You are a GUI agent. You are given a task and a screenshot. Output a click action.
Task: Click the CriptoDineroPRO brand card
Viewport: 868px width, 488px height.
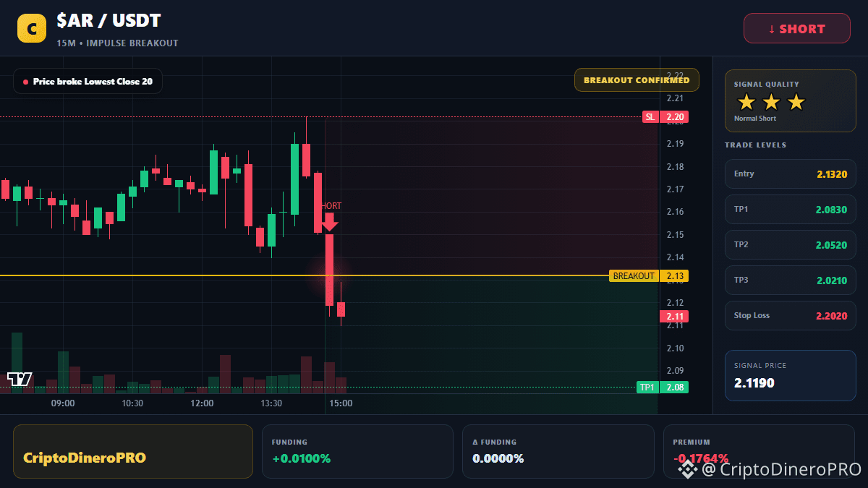[x=133, y=451]
